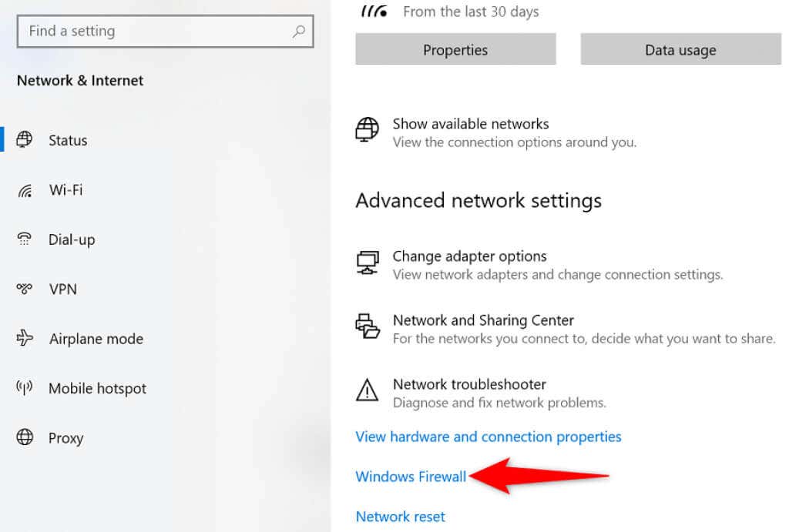
Task: Click the Mobile hotspot antenna icon
Action: pyautogui.click(x=25, y=387)
